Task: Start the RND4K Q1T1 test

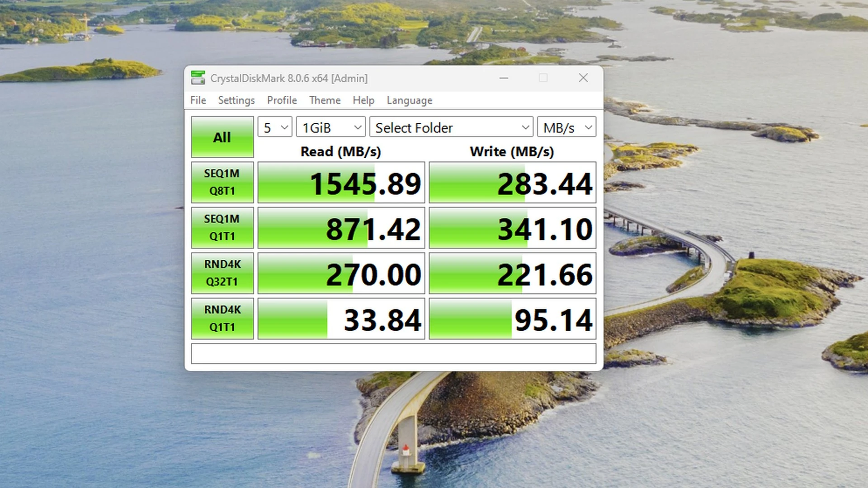Action: 222,319
